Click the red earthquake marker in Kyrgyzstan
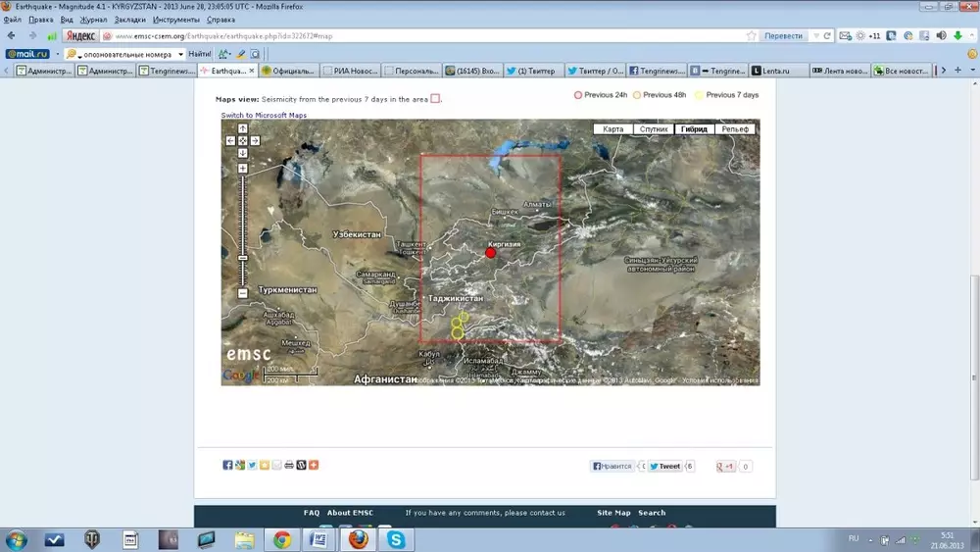 [x=491, y=253]
